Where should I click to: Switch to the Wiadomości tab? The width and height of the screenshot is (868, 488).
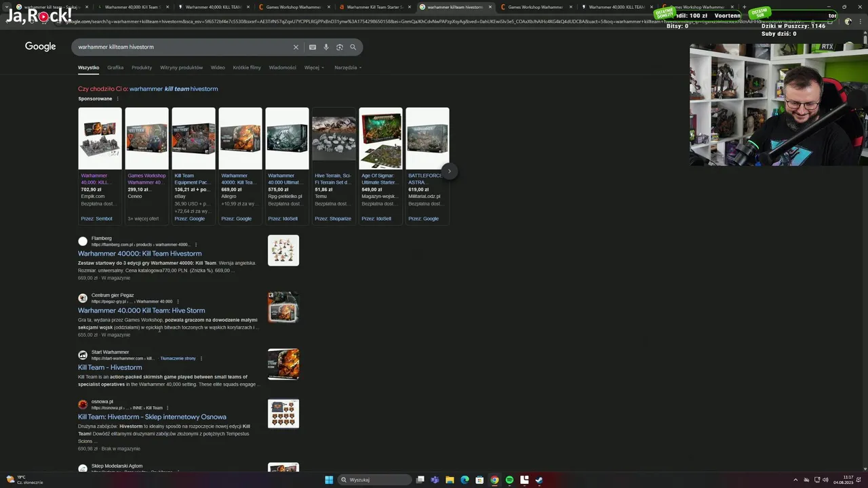tap(282, 68)
